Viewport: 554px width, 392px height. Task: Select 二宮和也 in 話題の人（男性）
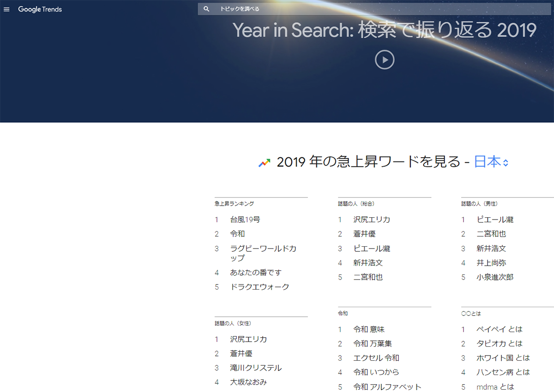click(491, 234)
